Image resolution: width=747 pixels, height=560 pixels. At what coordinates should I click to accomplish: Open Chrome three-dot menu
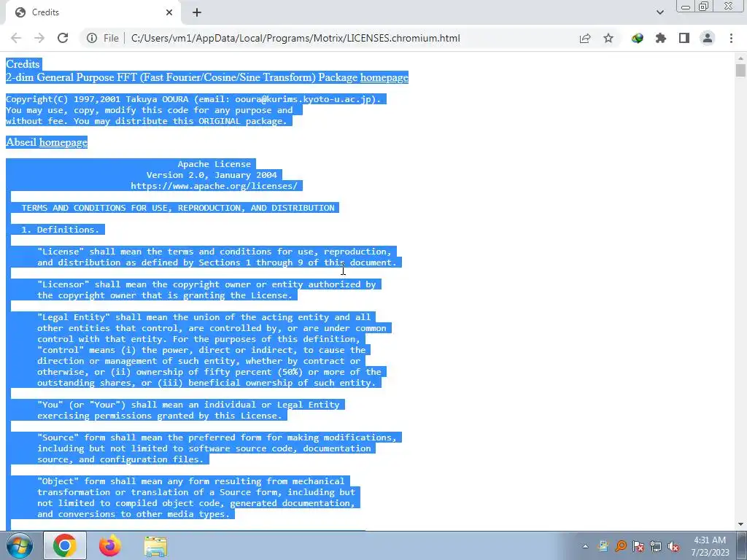point(731,38)
